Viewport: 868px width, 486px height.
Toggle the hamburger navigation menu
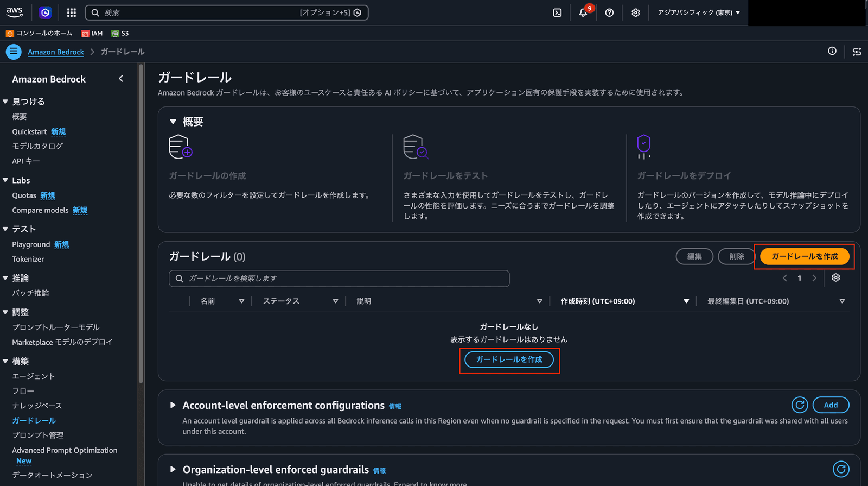coord(14,52)
